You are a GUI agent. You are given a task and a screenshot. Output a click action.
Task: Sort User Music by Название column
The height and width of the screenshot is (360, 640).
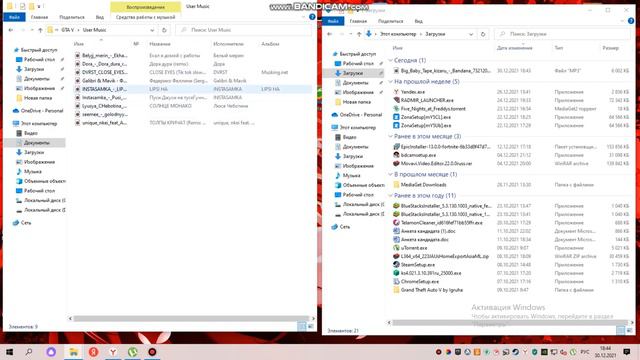[160, 44]
